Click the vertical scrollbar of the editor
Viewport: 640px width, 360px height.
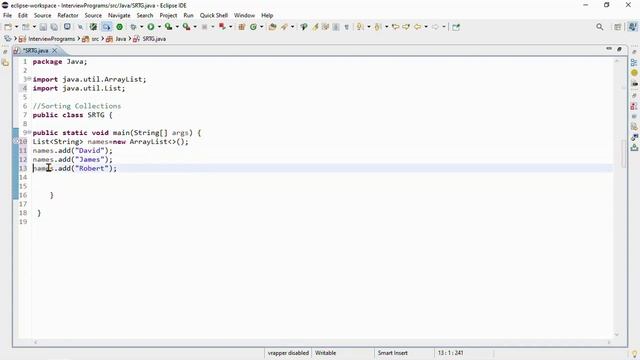pos(624,153)
